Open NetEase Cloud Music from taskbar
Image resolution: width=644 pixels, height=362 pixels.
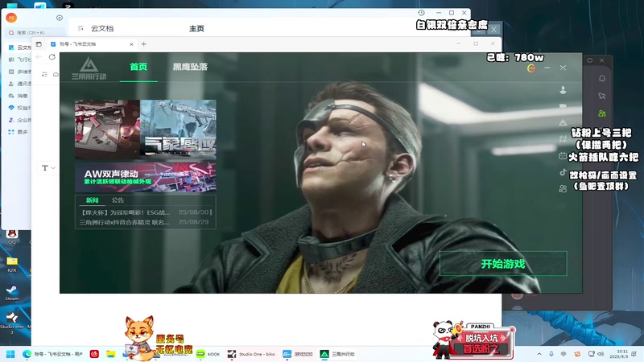click(94, 354)
